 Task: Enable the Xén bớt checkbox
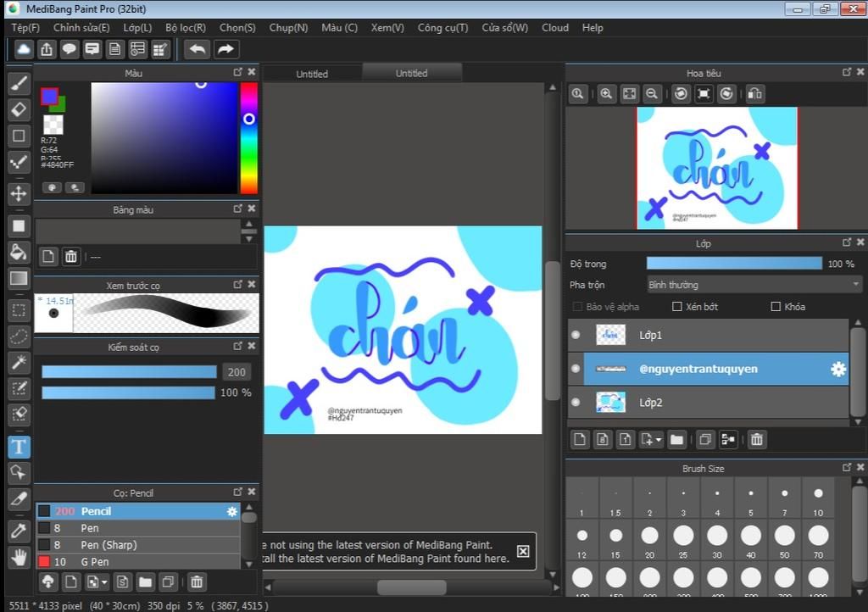point(676,307)
